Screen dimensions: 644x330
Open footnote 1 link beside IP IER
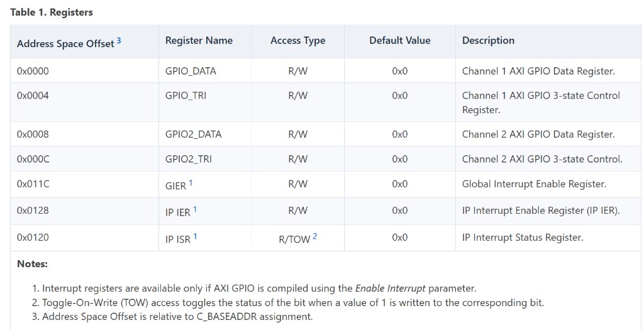click(195, 209)
